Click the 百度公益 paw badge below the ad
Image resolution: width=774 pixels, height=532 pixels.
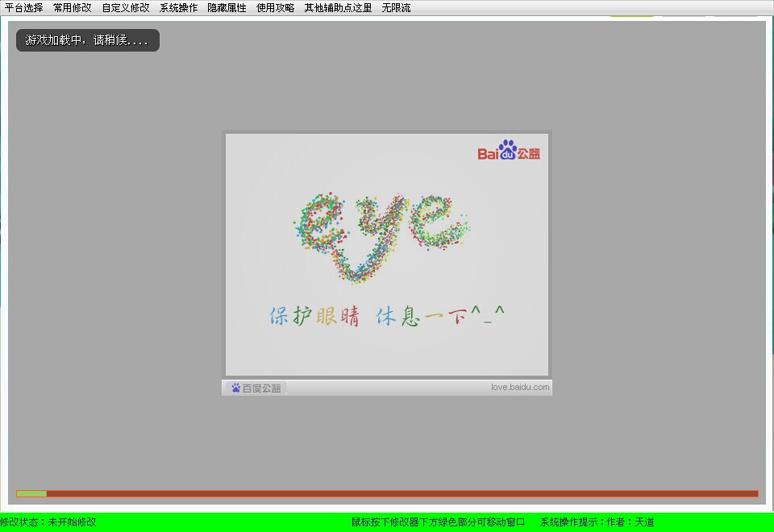(256, 388)
